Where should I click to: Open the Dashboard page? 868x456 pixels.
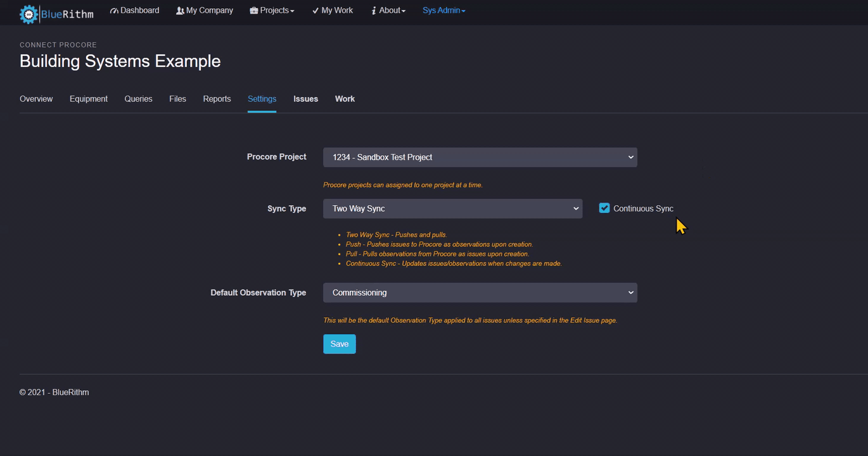[134, 10]
